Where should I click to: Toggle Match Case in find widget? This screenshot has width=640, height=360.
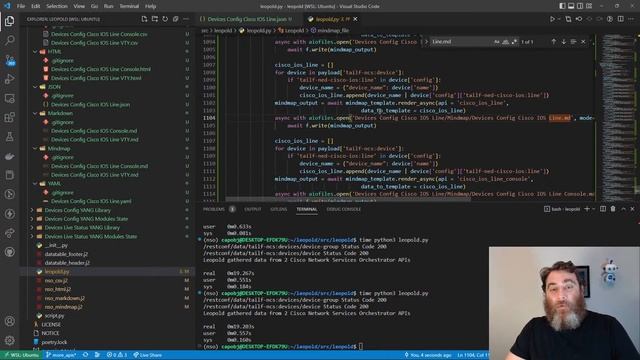click(x=497, y=42)
